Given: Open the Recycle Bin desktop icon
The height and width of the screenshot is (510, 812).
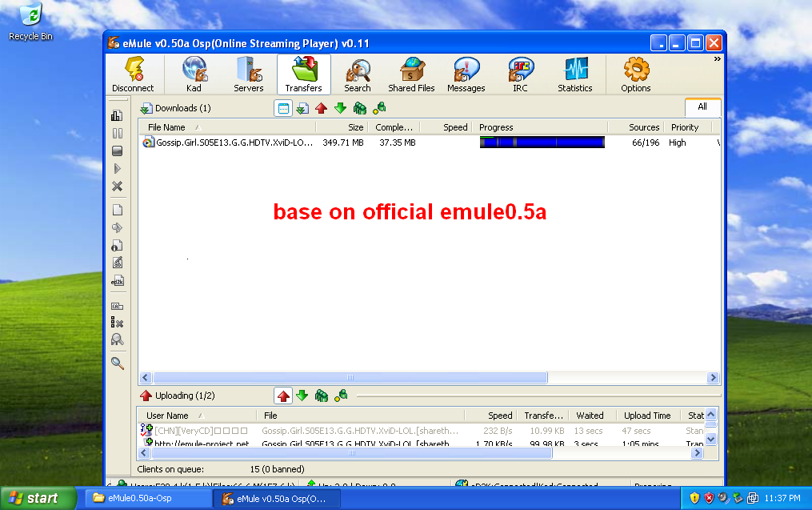Looking at the screenshot, I should point(30,22).
